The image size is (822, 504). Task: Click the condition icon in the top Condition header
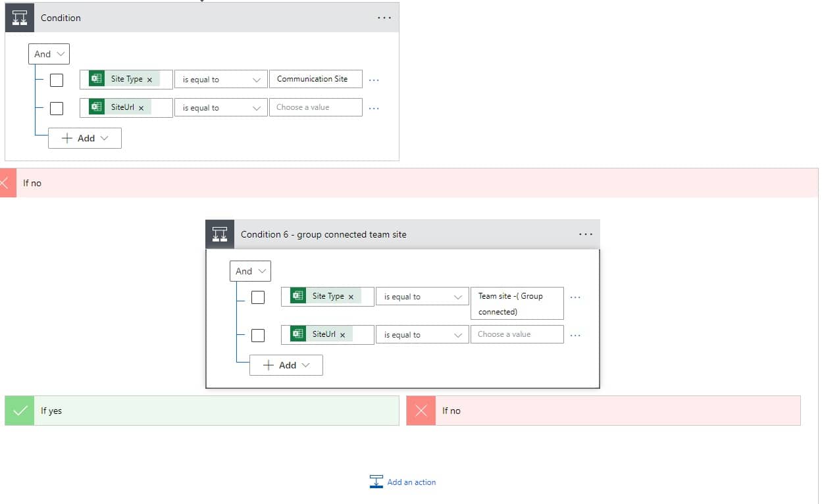[x=19, y=17]
